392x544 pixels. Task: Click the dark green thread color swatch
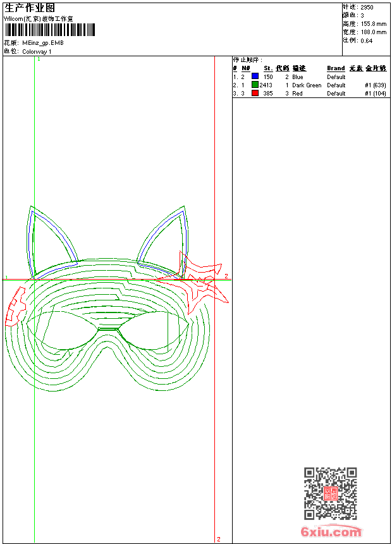coord(255,85)
